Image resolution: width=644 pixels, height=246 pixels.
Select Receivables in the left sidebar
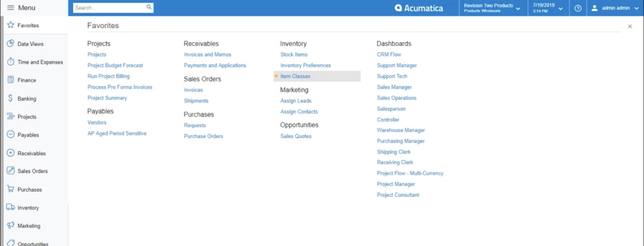click(x=31, y=153)
